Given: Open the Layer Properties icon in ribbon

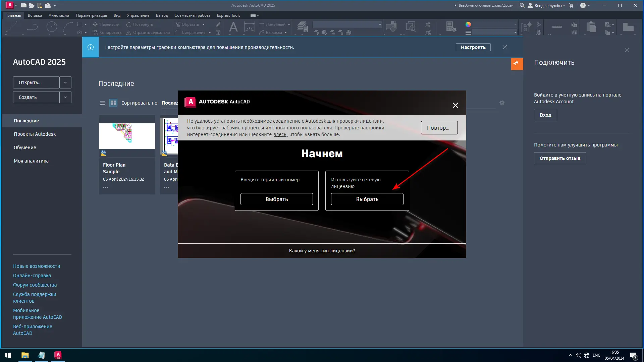Looking at the screenshot, I should click(302, 27).
